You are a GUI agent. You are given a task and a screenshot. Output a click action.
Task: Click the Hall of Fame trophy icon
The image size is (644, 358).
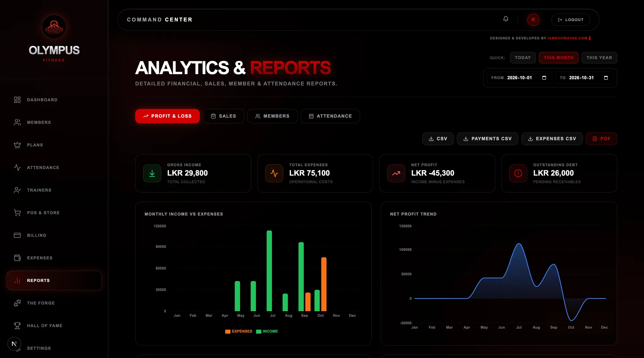click(17, 326)
